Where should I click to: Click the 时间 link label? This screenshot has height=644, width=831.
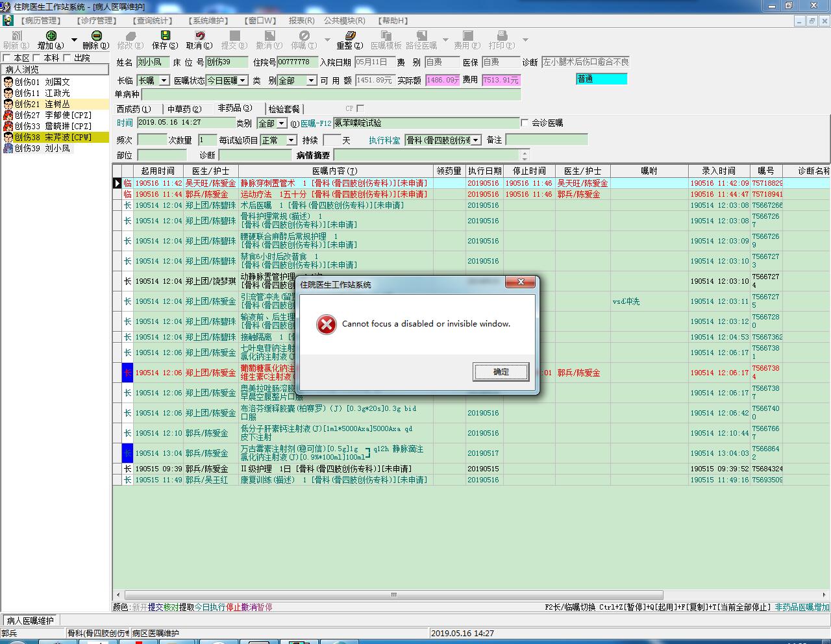point(125,123)
